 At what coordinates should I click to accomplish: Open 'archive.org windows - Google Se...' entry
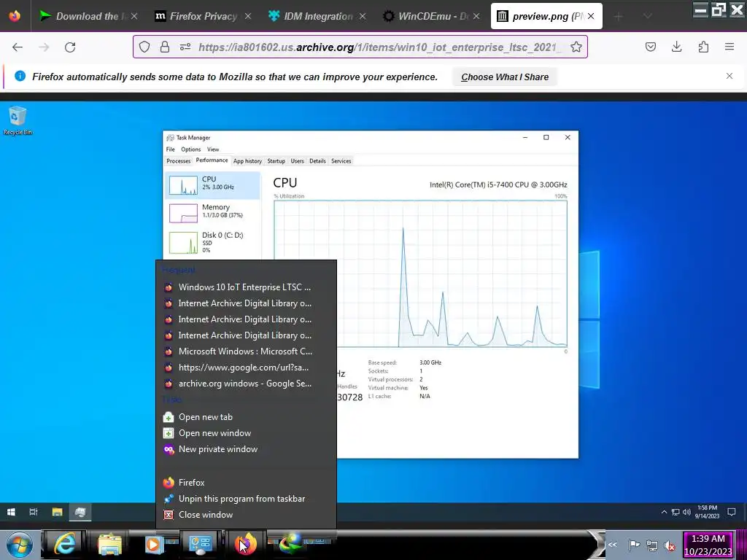(246, 384)
